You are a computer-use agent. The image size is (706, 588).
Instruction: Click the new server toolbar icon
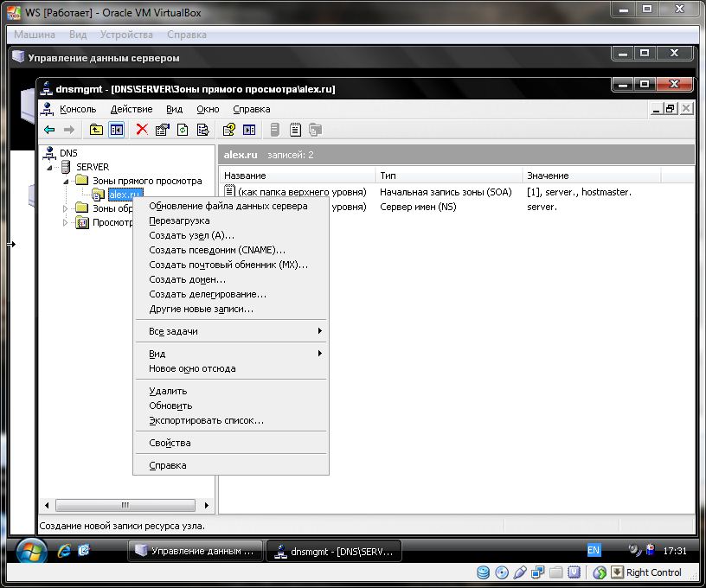(x=274, y=130)
